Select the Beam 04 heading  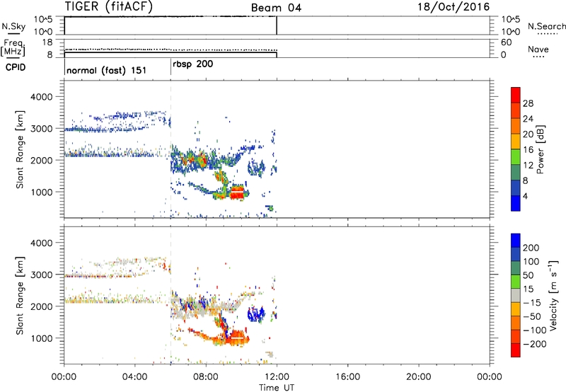(276, 8)
